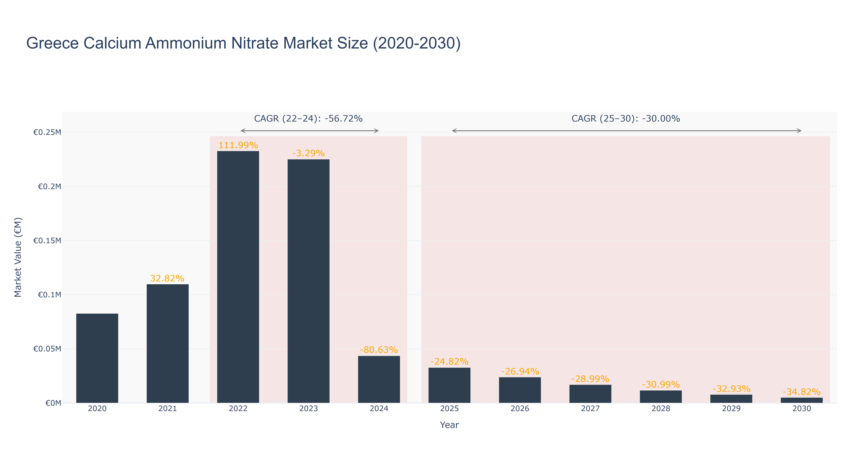
Task: Click the €0.15M y-axis tick label
Action: (x=47, y=241)
